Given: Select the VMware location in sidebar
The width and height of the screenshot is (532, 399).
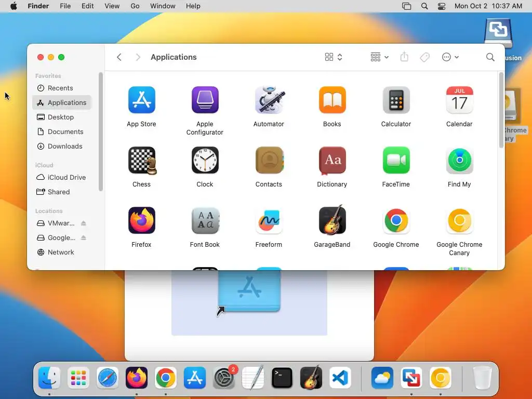Looking at the screenshot, I should 56,223.
